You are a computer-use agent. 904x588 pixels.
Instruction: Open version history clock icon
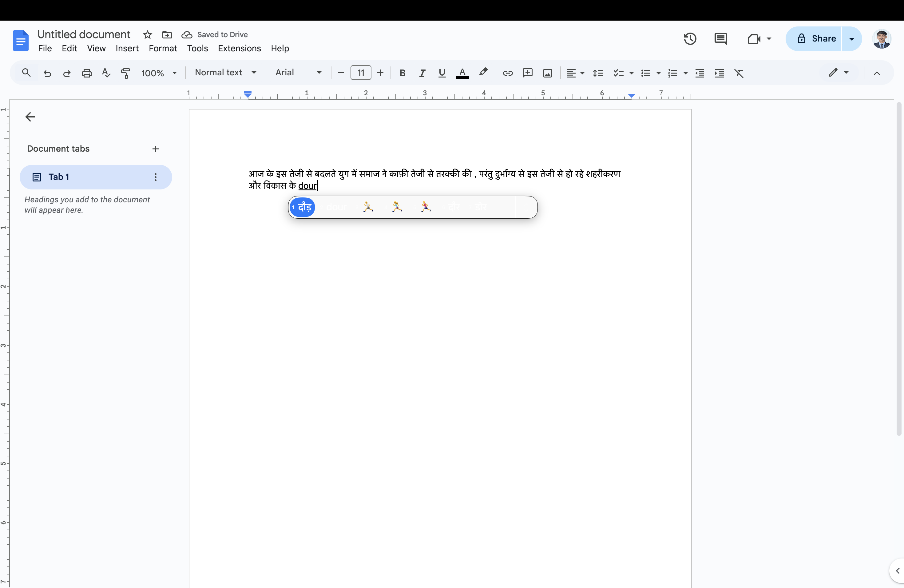(x=690, y=39)
